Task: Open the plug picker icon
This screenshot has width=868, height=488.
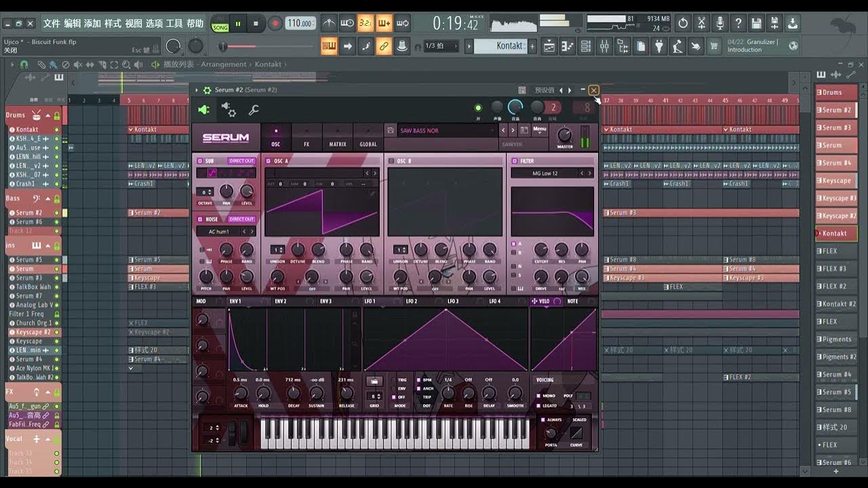Action: [658, 46]
